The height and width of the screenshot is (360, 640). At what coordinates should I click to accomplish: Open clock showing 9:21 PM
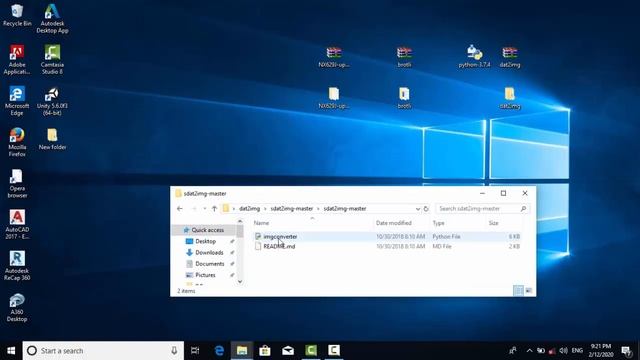coord(601,351)
